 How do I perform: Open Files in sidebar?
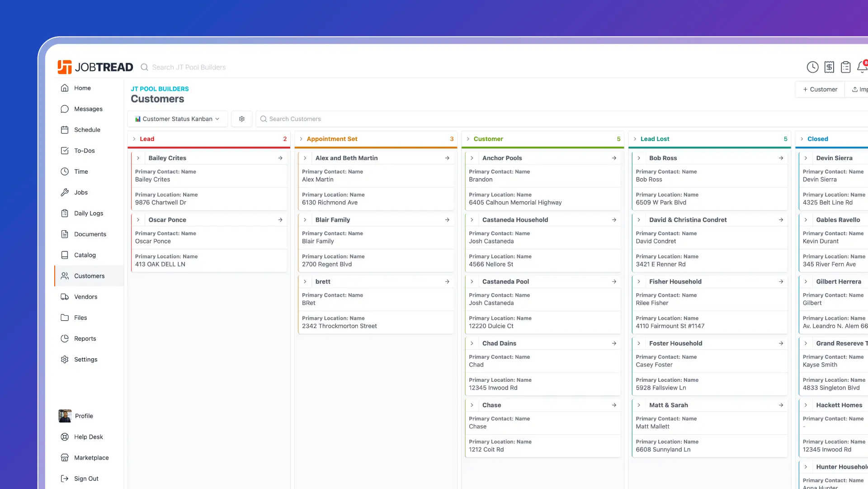click(x=89, y=318)
